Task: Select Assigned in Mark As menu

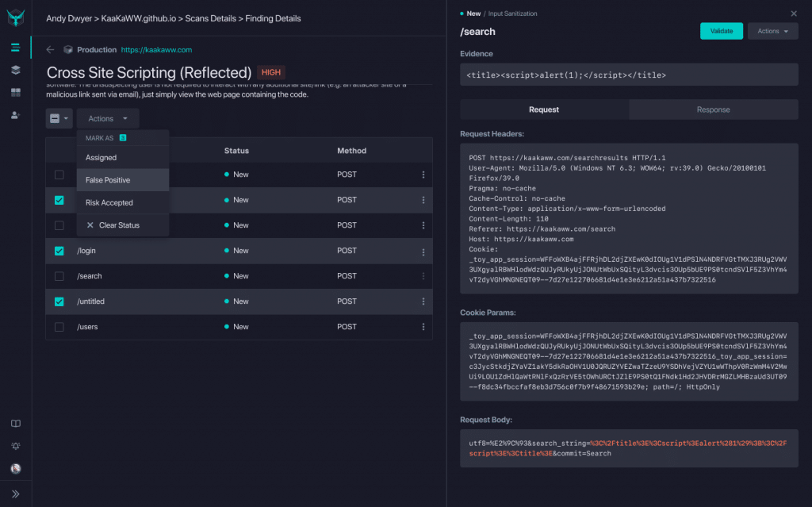Action: point(123,158)
